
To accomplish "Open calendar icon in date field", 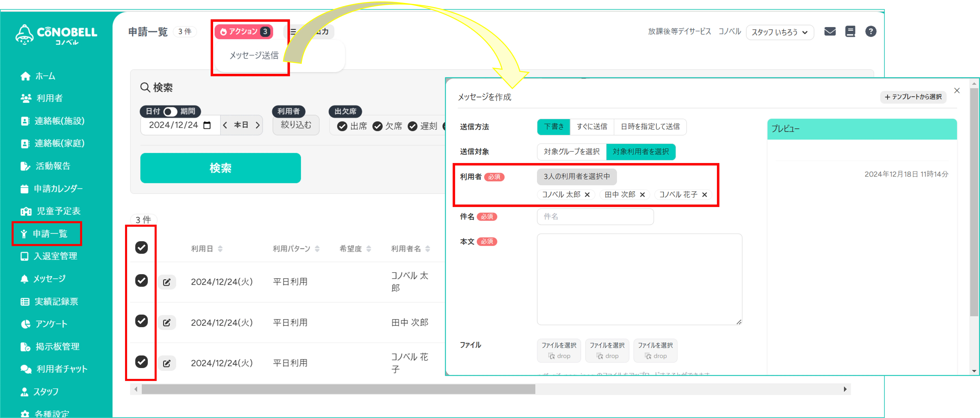I will coord(207,125).
